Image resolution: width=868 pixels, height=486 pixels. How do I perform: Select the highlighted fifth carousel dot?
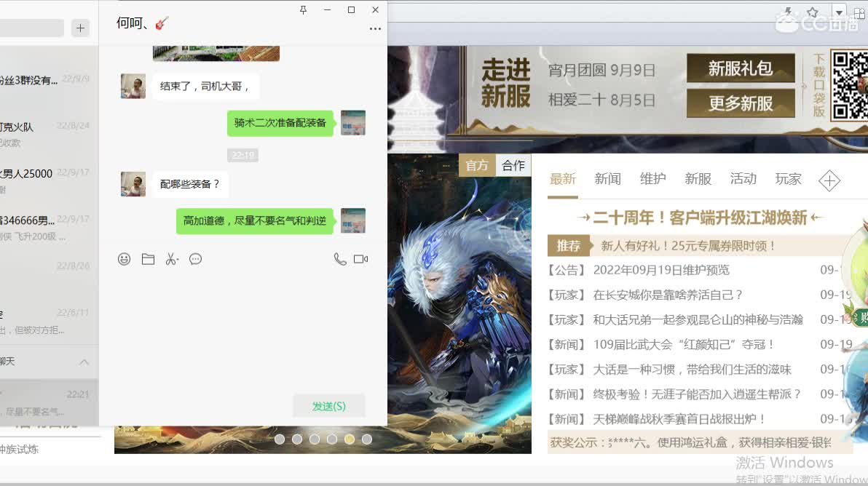350,439
